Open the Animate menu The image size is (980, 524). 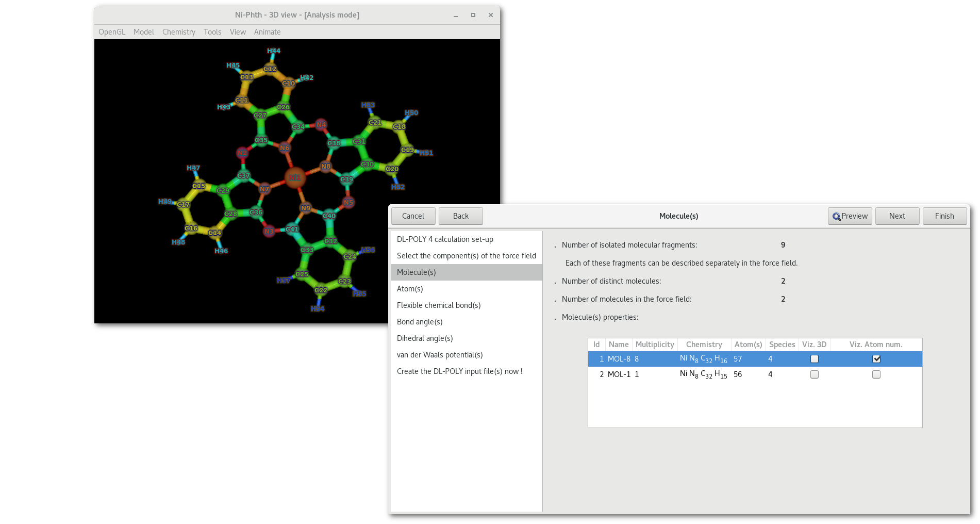pos(267,32)
